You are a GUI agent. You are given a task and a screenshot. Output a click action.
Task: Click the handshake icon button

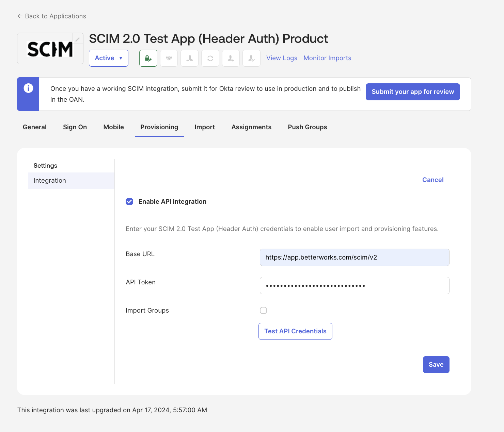coord(169,58)
